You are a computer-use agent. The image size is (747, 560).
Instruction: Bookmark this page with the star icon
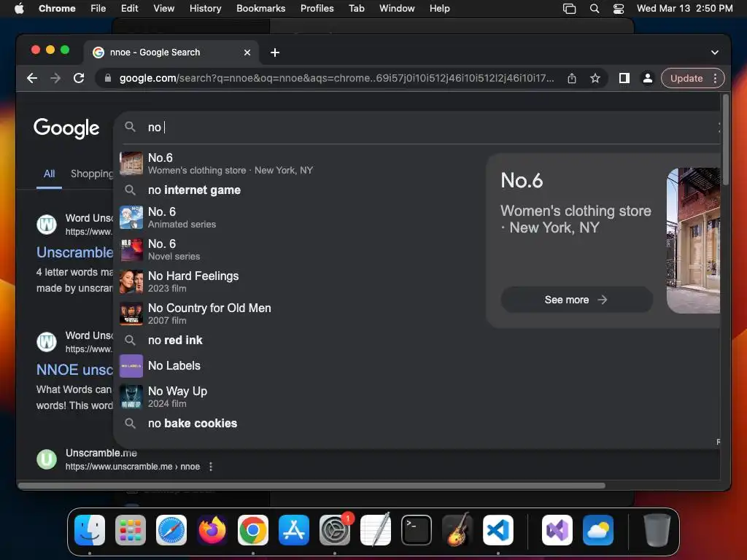pyautogui.click(x=595, y=78)
